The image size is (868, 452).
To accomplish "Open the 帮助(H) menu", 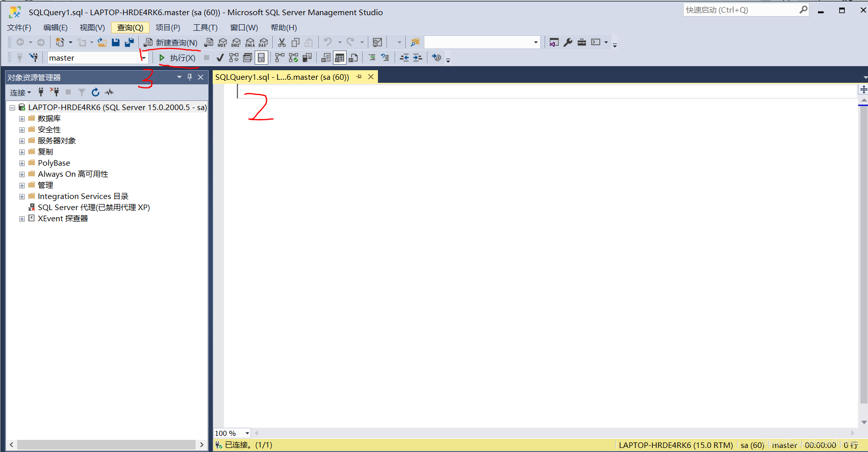I will click(283, 27).
